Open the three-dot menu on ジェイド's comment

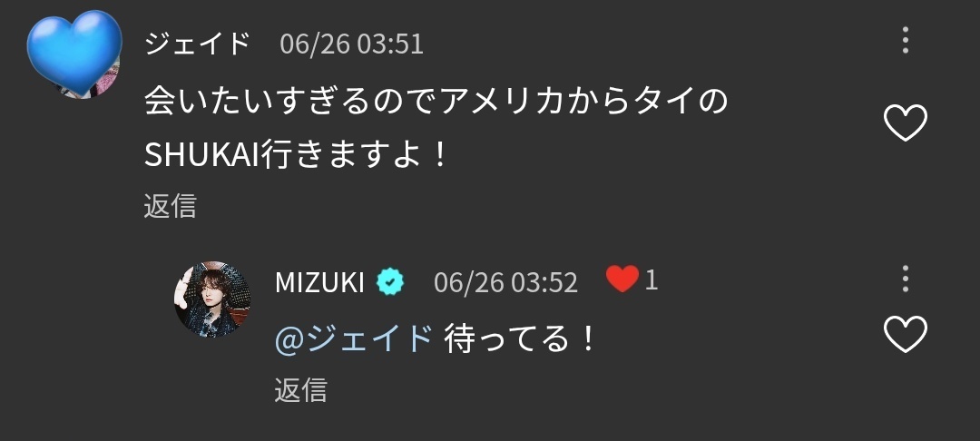coord(905,40)
